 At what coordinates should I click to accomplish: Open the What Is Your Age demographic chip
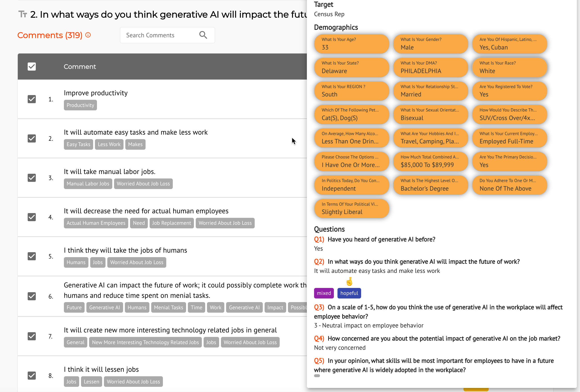351,44
